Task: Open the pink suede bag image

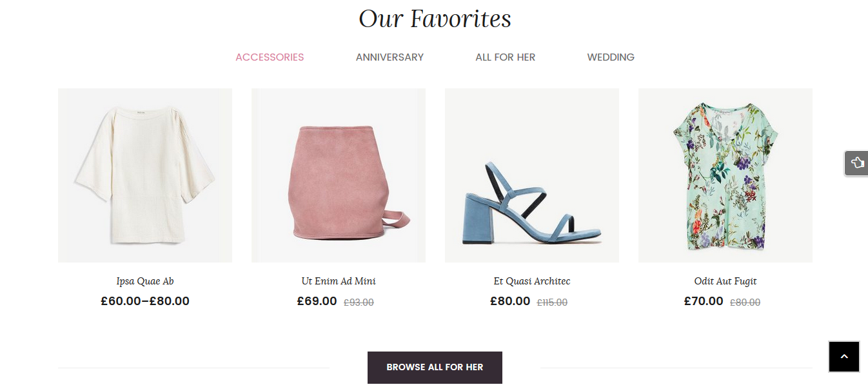Action: tap(339, 175)
